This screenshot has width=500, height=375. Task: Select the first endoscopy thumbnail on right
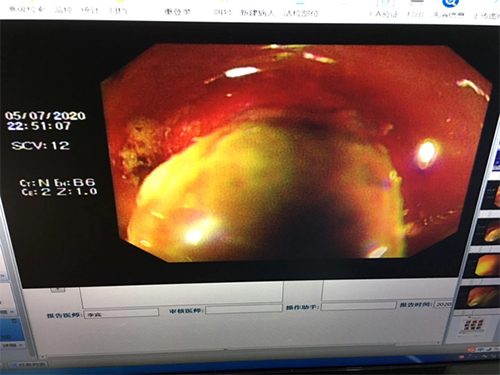(489, 195)
